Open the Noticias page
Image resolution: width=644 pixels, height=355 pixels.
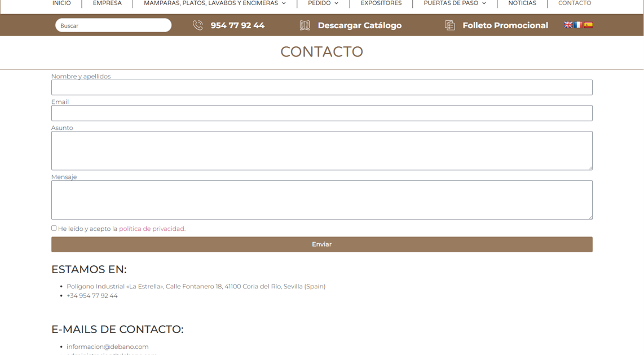(x=522, y=3)
